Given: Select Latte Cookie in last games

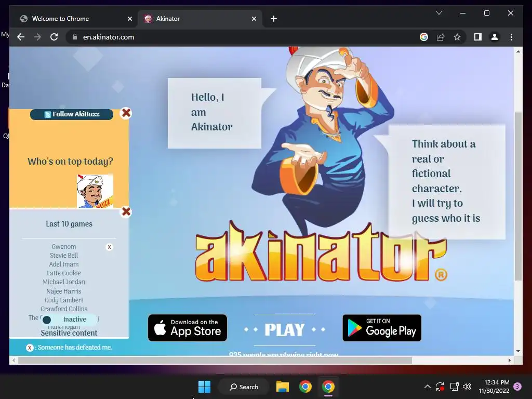Looking at the screenshot, I should (x=64, y=273).
